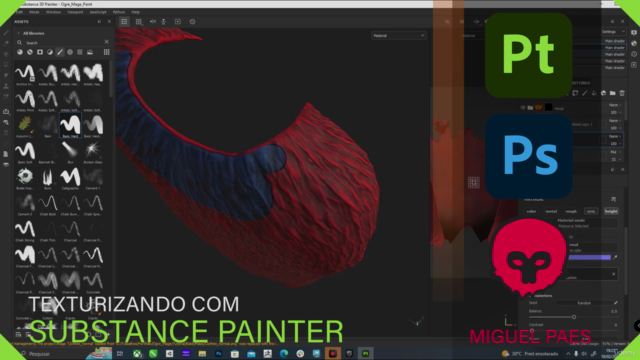Select the Materials filter icon in Assets
Image resolution: width=640 pixels, height=360 pixels.
20,52
